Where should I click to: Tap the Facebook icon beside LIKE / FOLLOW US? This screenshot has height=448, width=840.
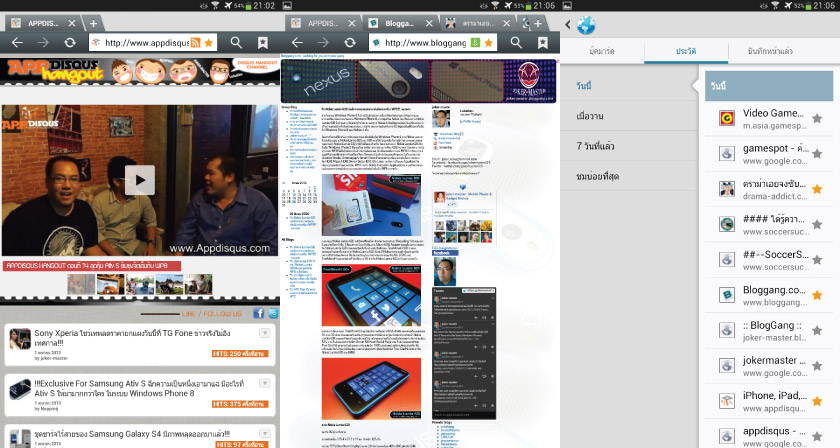click(259, 313)
